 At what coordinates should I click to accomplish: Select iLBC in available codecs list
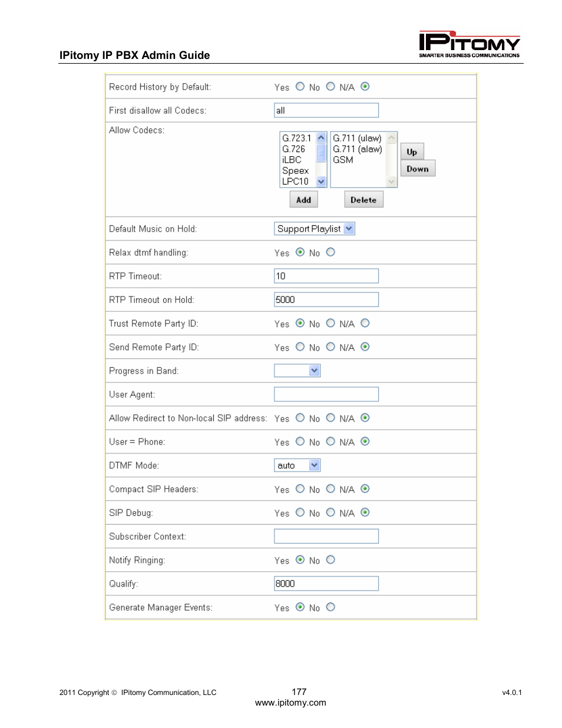292,160
